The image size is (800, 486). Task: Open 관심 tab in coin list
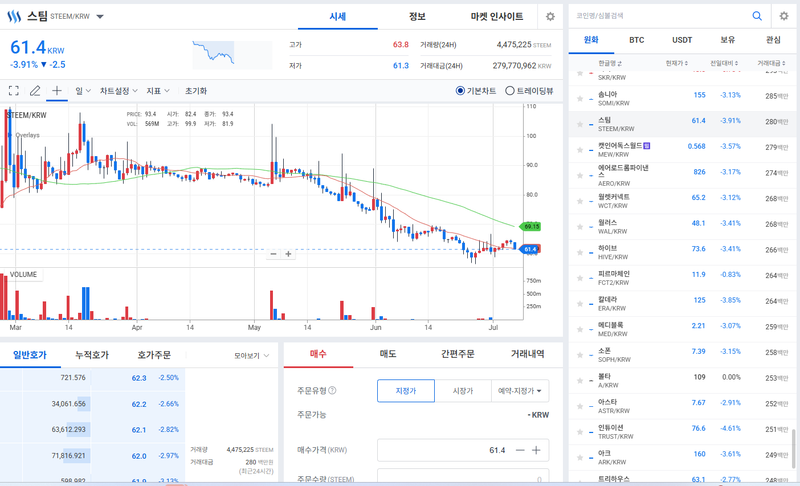[x=773, y=40]
